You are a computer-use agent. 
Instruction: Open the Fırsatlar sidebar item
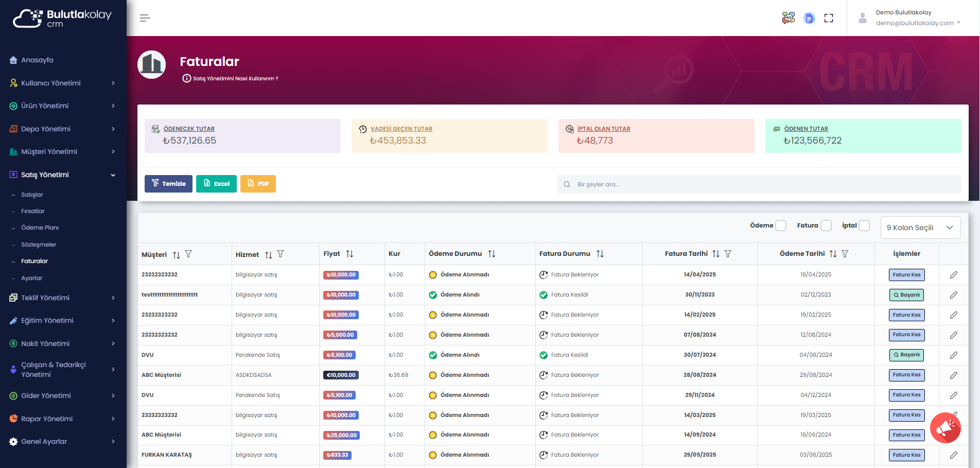point(32,211)
